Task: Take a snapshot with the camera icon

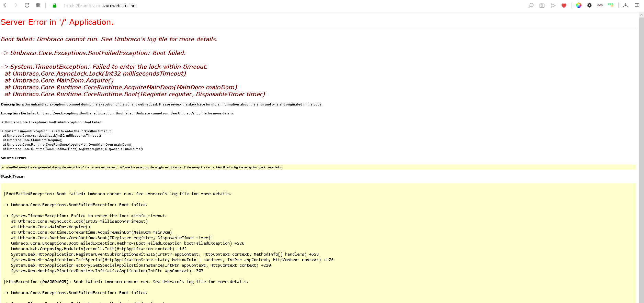Action: pyautogui.click(x=542, y=5)
